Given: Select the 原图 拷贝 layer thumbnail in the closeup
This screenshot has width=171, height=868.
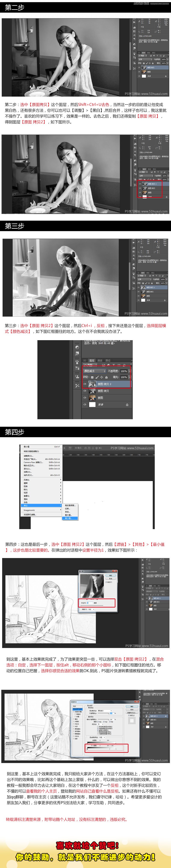Looking at the screenshot, I should [x=92, y=391].
